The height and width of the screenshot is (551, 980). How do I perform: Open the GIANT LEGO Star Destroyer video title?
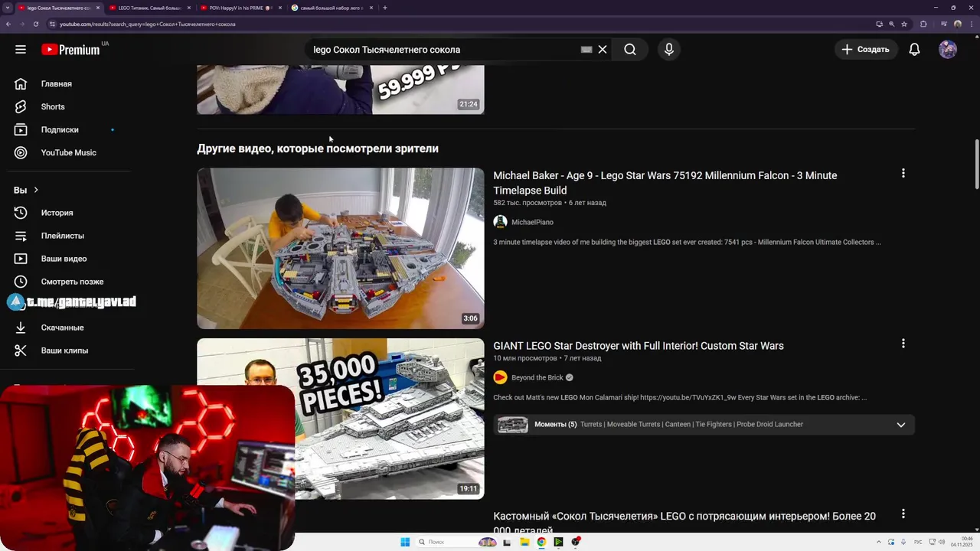tap(639, 346)
